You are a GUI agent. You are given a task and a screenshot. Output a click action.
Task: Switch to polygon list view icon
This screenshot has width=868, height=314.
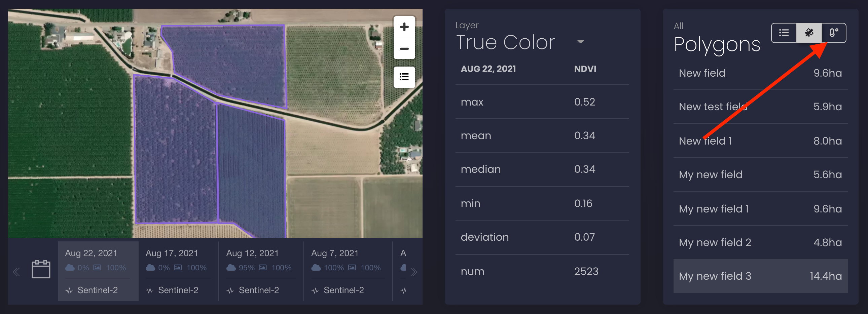click(x=784, y=33)
